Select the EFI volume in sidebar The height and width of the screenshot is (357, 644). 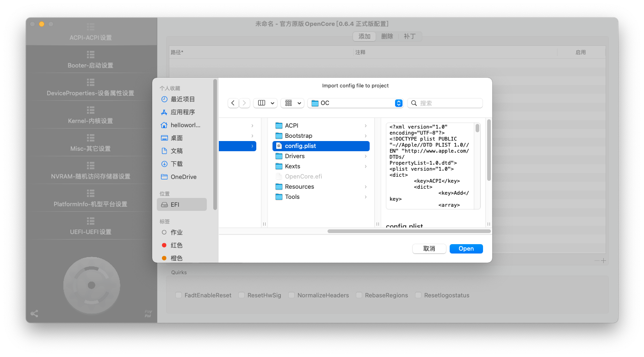pos(182,204)
